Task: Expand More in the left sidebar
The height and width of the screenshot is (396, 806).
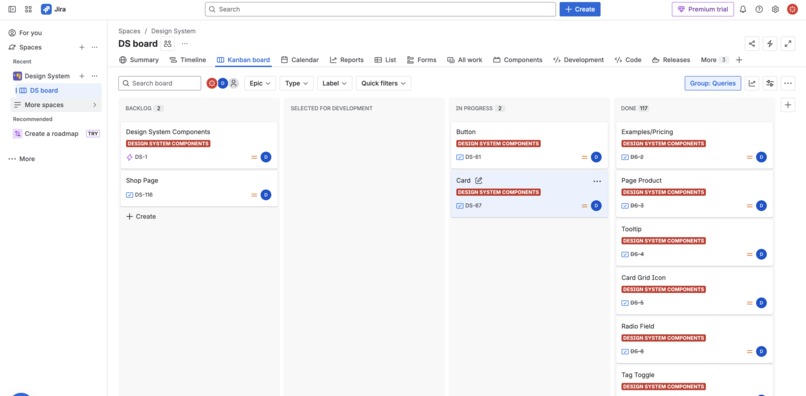Action: point(22,159)
